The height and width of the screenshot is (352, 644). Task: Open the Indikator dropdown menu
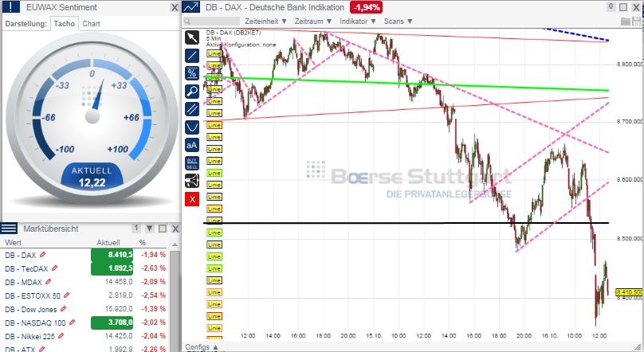click(x=358, y=22)
